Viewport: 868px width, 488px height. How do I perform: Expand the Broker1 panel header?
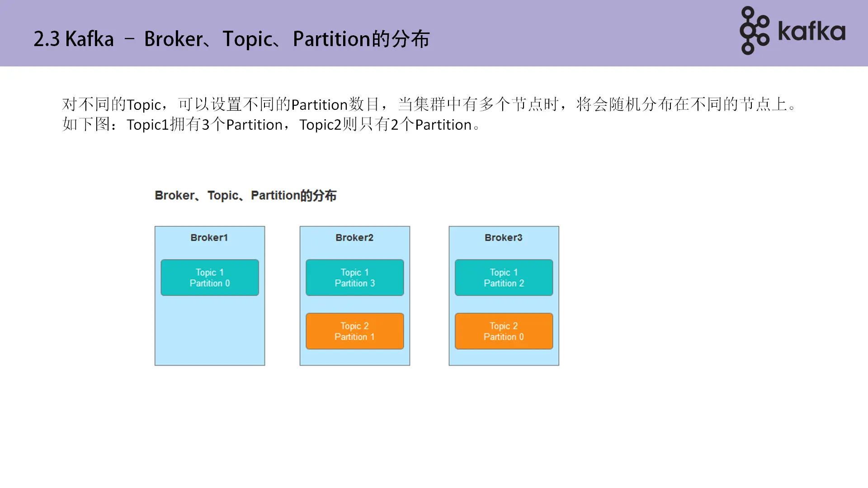(209, 238)
